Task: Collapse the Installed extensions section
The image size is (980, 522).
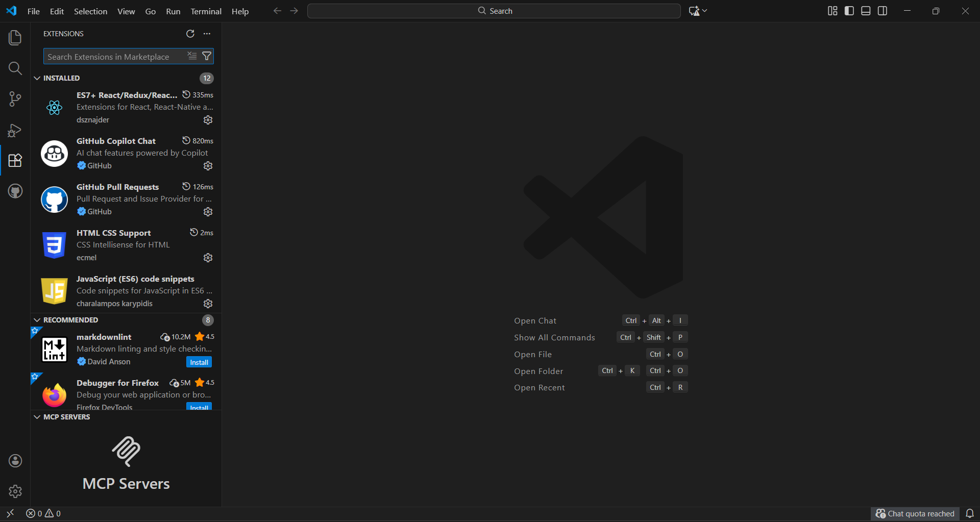Action: click(x=37, y=78)
